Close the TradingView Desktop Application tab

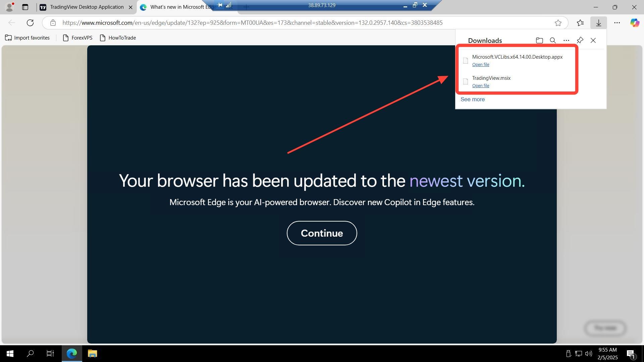pos(130,7)
